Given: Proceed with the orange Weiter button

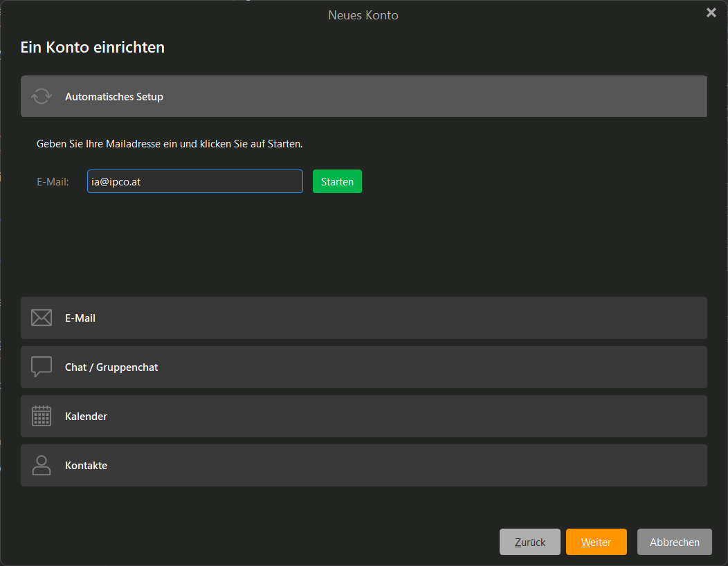Looking at the screenshot, I should [596, 542].
